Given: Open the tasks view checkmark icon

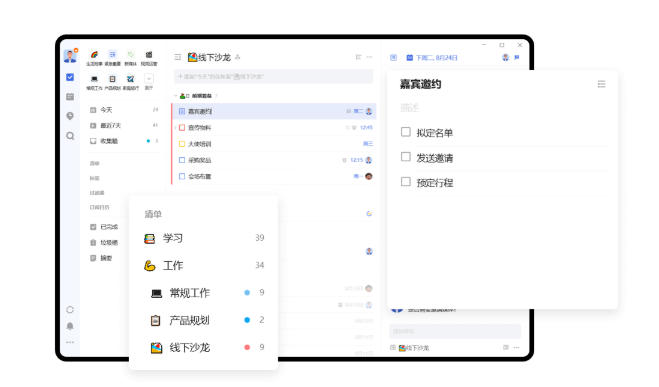Looking at the screenshot, I should [x=70, y=77].
